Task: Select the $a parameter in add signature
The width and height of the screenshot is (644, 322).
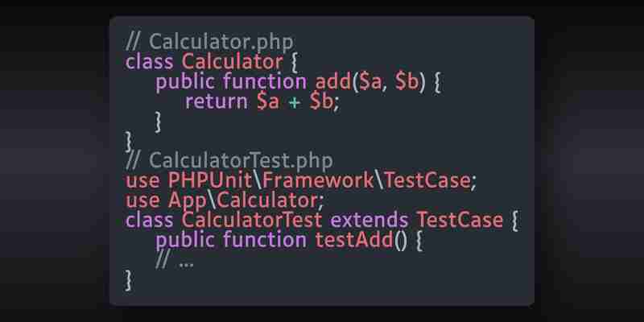Action: point(370,82)
